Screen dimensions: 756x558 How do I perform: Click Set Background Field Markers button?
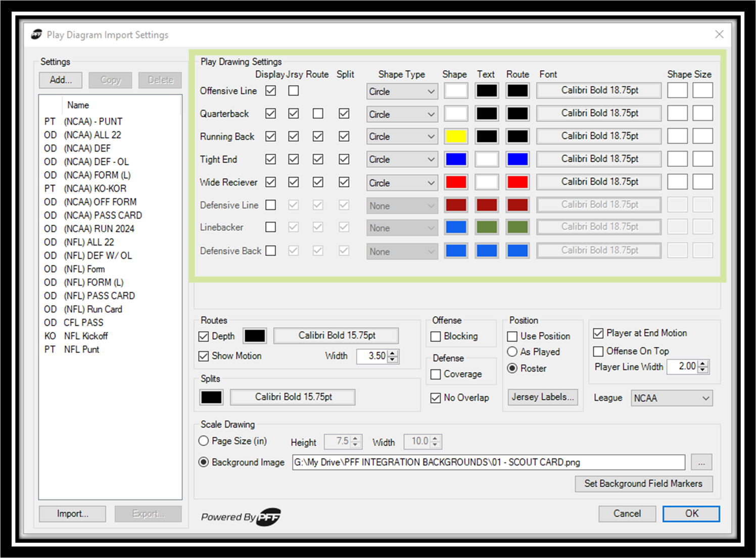643,484
